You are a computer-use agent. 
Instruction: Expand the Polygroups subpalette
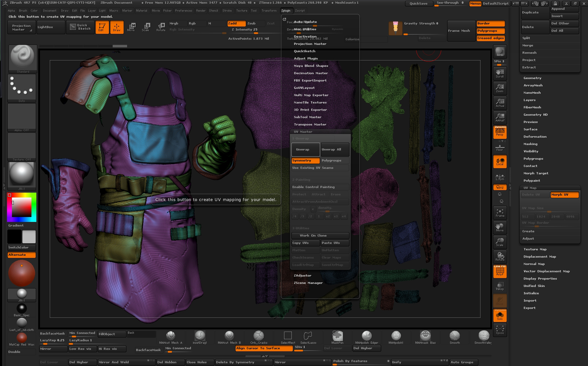tap(533, 159)
